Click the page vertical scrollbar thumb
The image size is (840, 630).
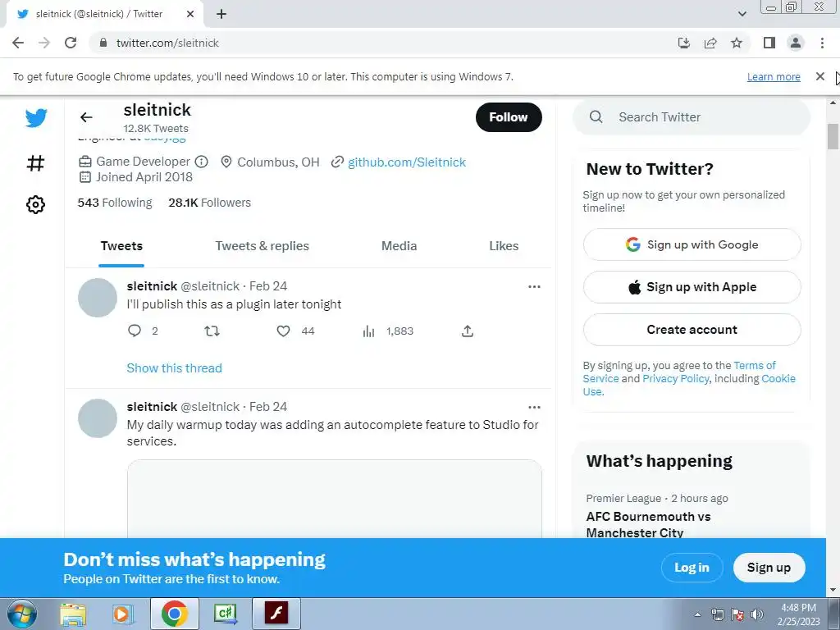click(x=833, y=136)
